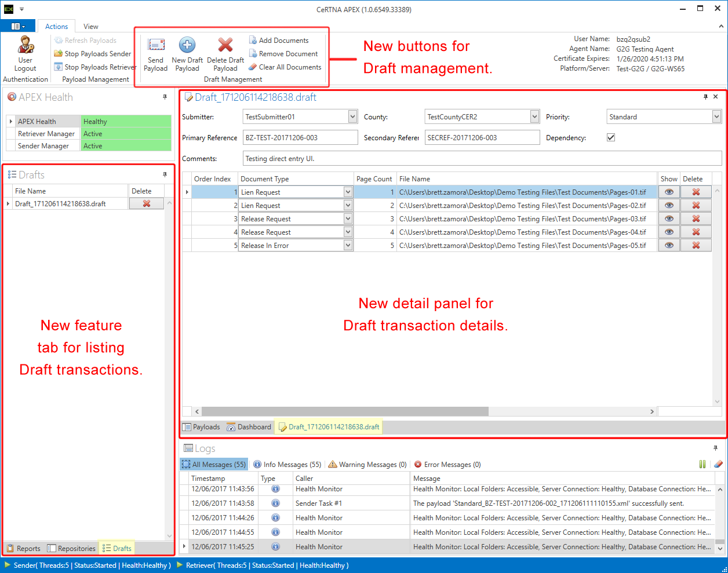
Task: Click the Comments text field
Action: (x=482, y=159)
